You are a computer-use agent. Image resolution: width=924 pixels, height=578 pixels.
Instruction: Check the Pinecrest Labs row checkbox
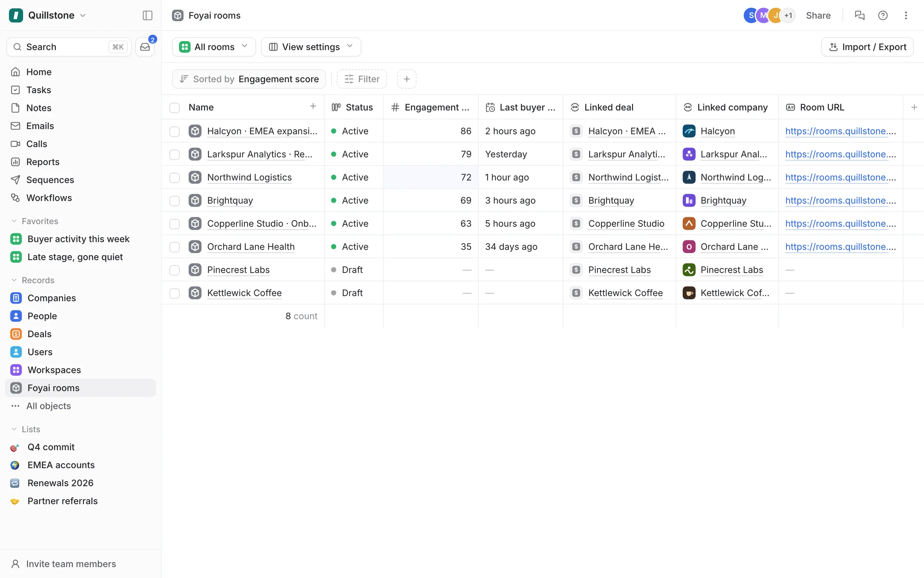pyautogui.click(x=174, y=270)
